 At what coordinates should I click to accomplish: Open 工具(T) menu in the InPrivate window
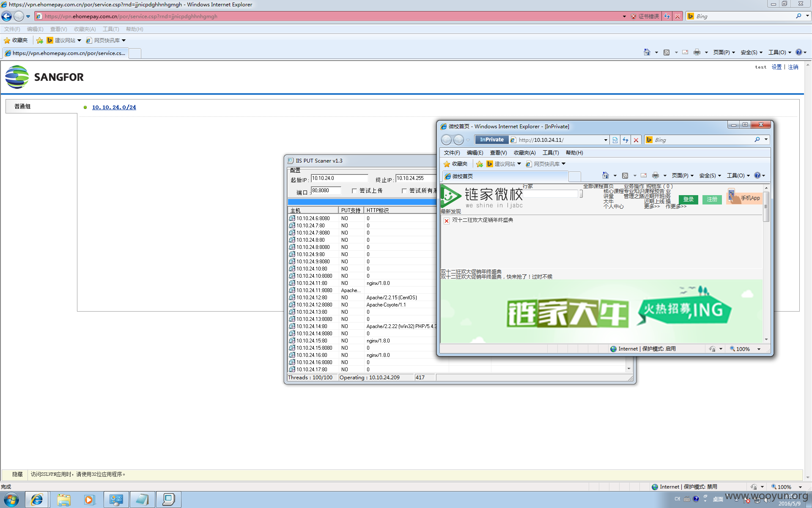point(551,153)
